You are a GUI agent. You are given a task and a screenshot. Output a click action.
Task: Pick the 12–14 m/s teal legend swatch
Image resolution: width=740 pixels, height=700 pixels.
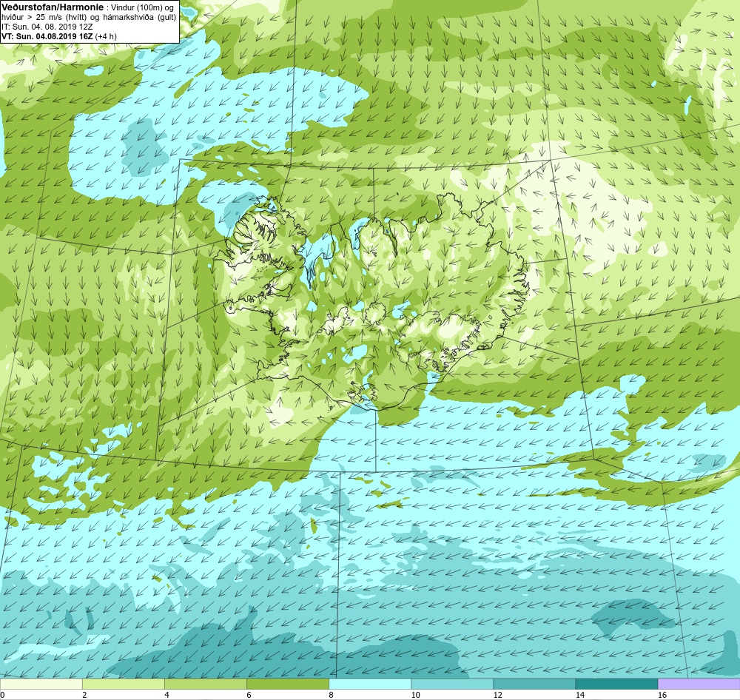[x=534, y=684]
